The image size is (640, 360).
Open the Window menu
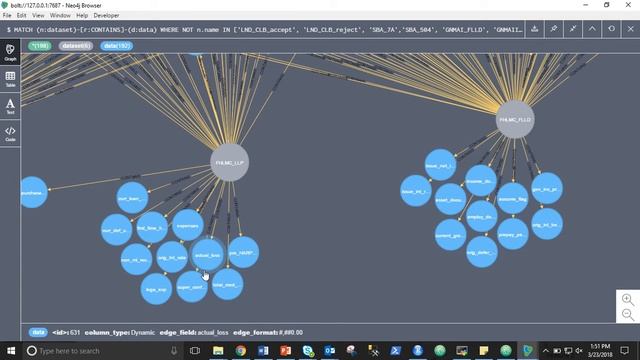pos(60,16)
